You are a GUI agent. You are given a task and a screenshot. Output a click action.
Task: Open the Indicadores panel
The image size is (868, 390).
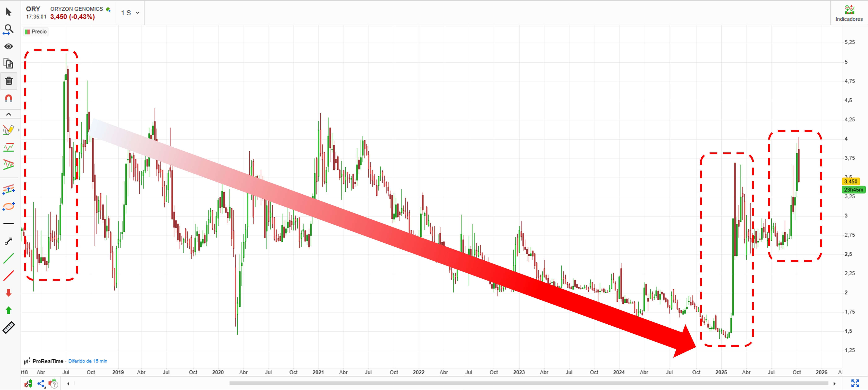coord(849,13)
